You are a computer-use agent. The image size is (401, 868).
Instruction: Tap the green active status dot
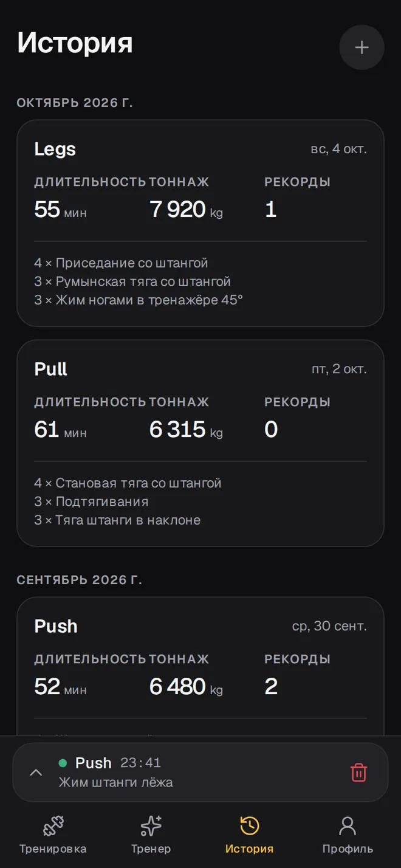[63, 763]
